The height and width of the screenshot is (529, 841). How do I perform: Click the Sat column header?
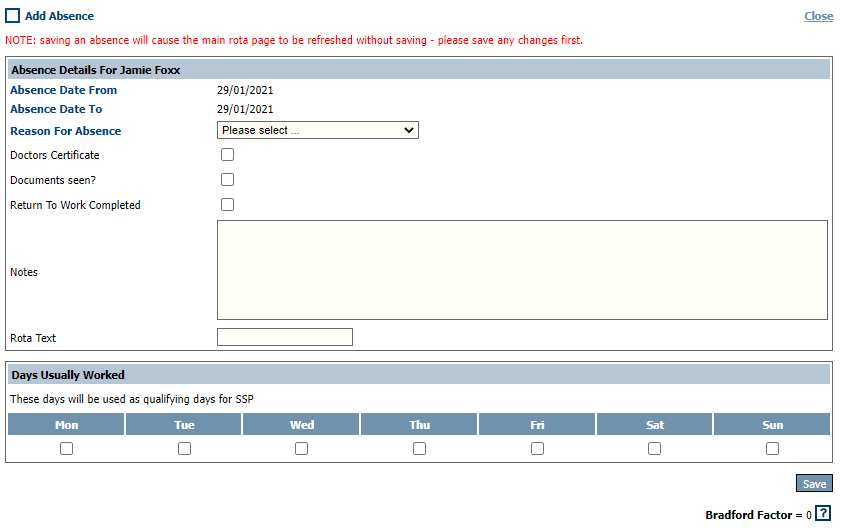click(655, 424)
